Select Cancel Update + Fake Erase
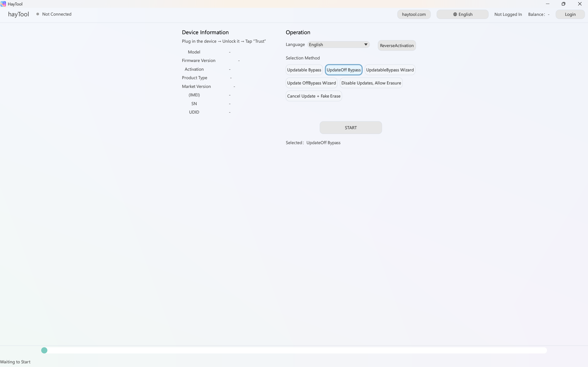 (x=314, y=96)
